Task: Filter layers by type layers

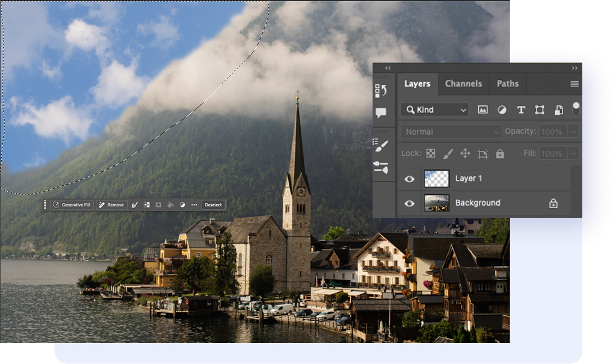Action: pos(521,110)
